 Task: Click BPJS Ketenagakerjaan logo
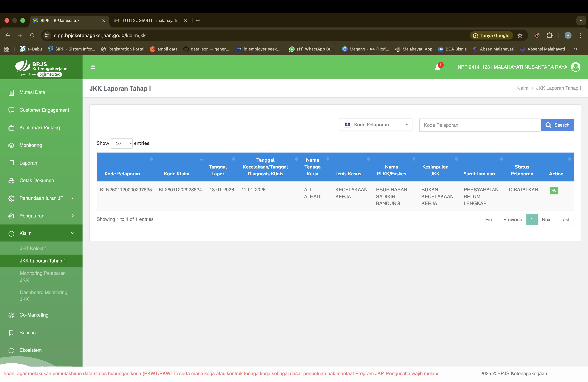41,68
